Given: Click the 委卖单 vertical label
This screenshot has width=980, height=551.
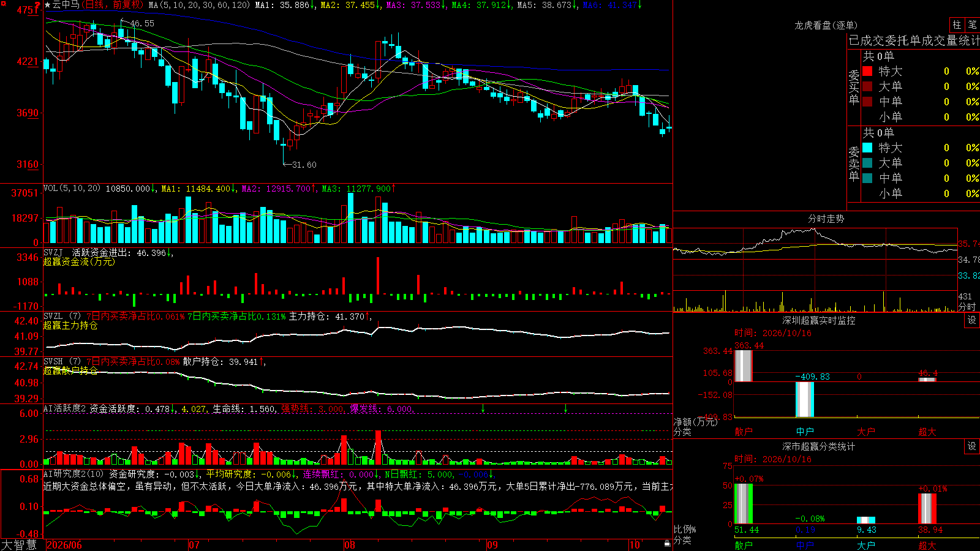Looking at the screenshot, I should [x=854, y=163].
